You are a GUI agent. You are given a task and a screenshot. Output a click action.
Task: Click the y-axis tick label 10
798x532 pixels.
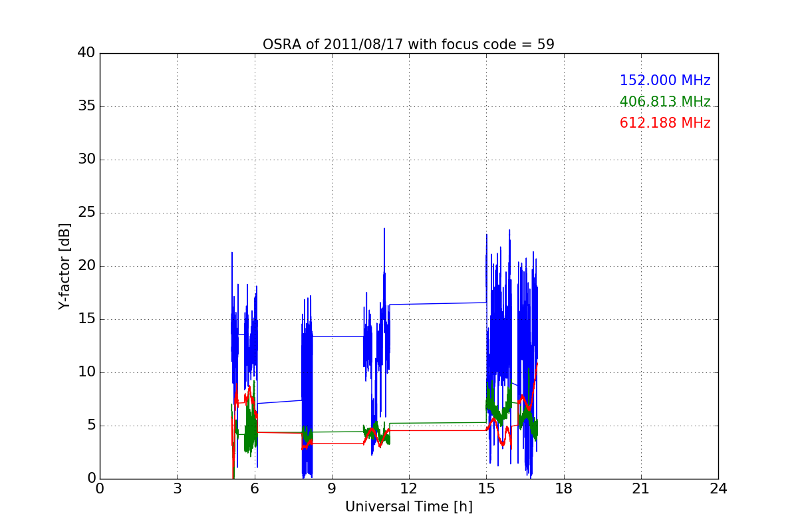(x=86, y=372)
